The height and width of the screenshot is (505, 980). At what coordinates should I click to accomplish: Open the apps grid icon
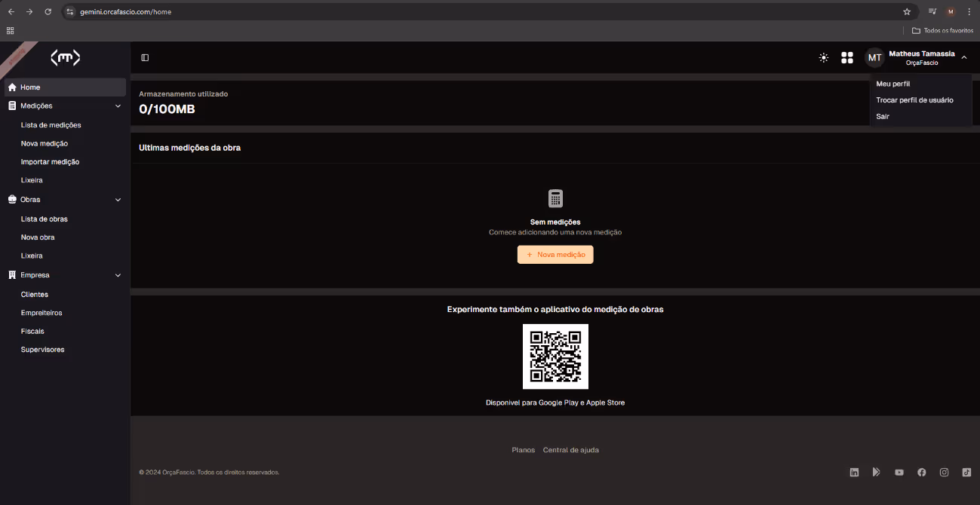847,57
